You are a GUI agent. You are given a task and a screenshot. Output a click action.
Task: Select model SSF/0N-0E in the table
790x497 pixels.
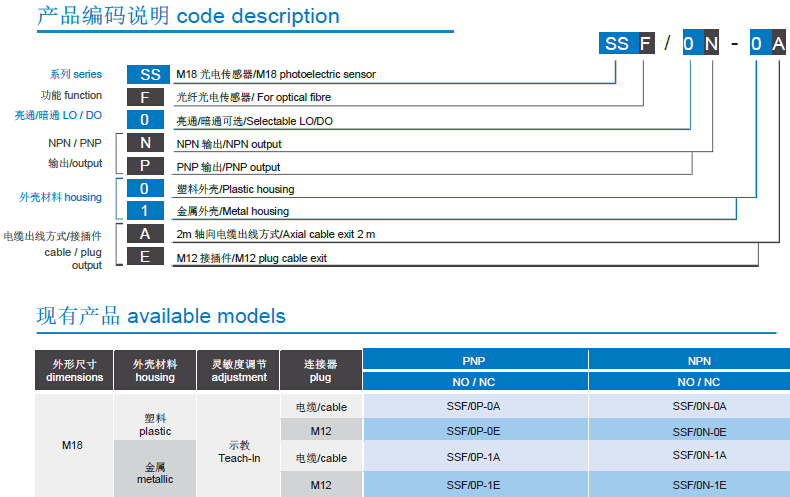point(699,431)
